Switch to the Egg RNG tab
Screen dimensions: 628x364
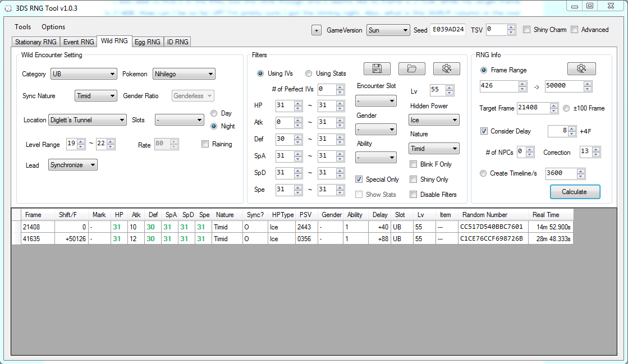click(148, 42)
